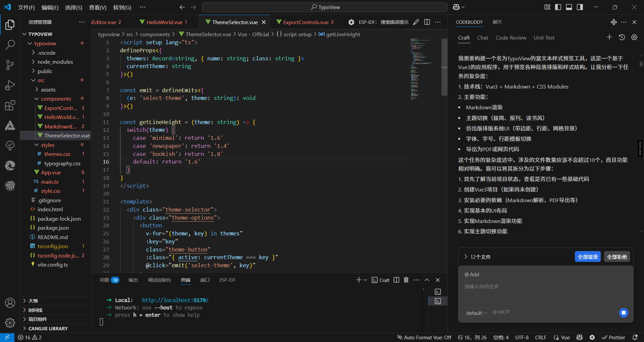Collapse the components folder
Image resolution: width=644 pixels, height=342 pixels.
56,99
